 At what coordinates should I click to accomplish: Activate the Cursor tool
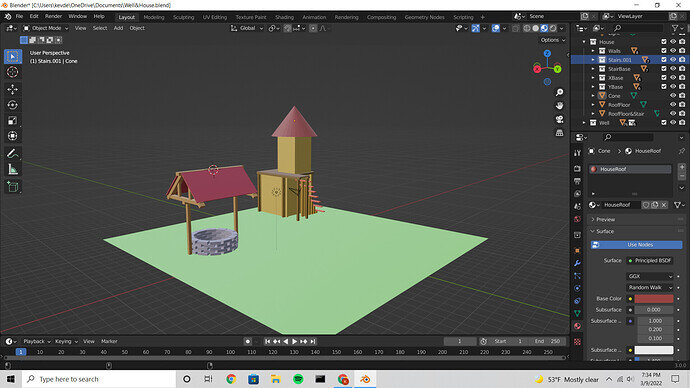coord(13,72)
